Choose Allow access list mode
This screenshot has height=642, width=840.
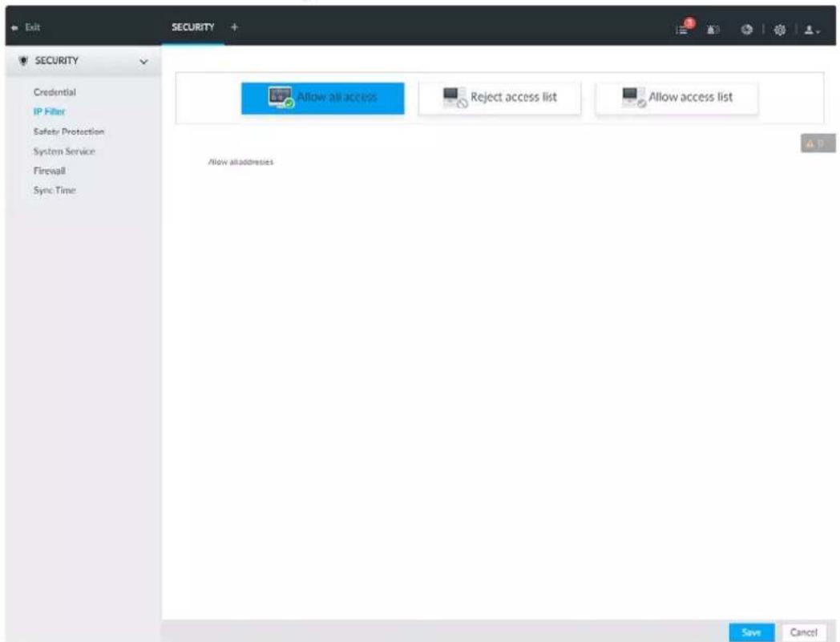(x=676, y=98)
